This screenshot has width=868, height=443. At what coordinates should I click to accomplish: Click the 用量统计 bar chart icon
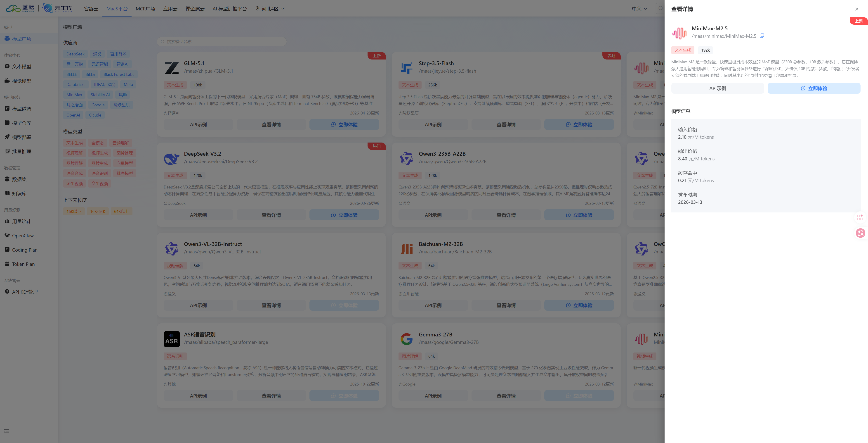(x=7, y=221)
